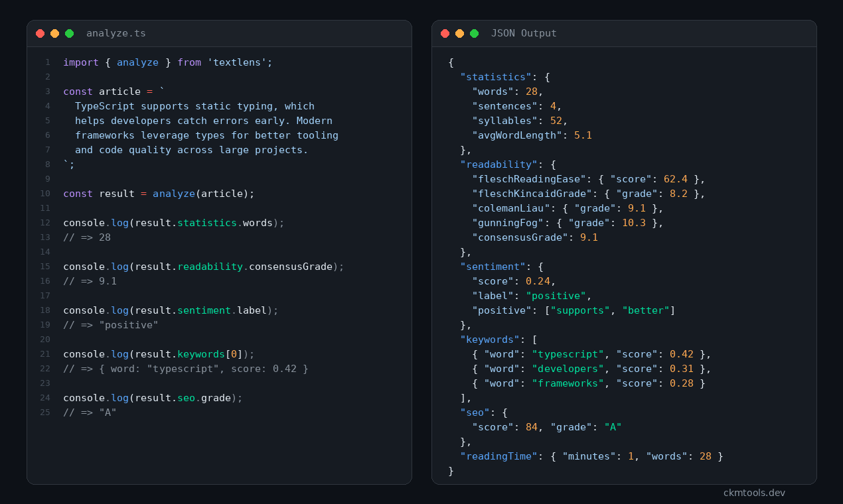Viewport: 843px width, 504px height.
Task: Click line number 21 in the gutter
Action: point(45,354)
